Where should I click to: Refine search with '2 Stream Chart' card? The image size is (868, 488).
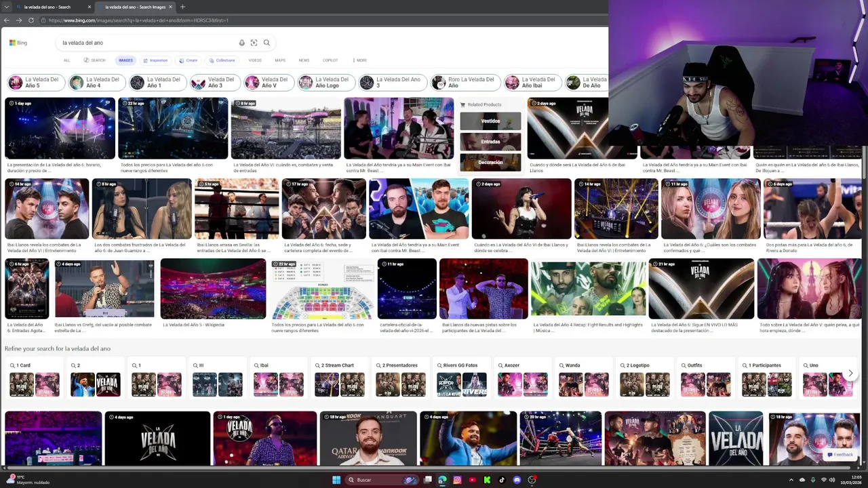tap(340, 378)
